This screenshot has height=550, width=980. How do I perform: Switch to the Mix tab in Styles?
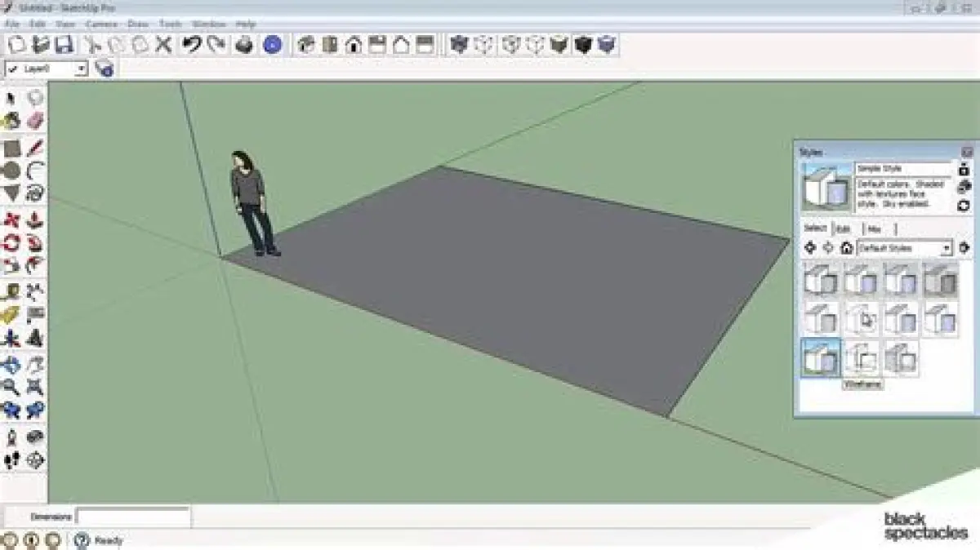(873, 228)
